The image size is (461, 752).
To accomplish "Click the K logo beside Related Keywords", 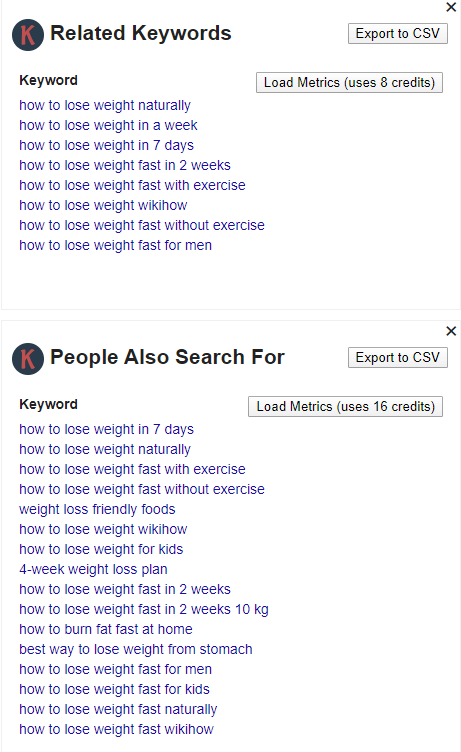I will (28, 35).
